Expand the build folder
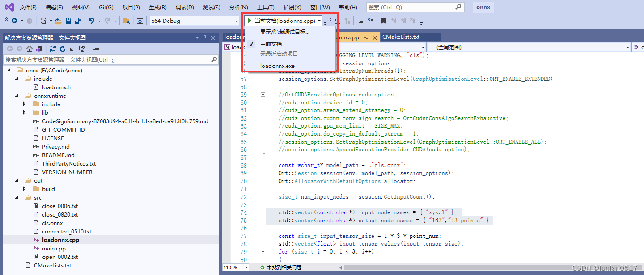This screenshot has height=275, width=644. tap(25, 189)
